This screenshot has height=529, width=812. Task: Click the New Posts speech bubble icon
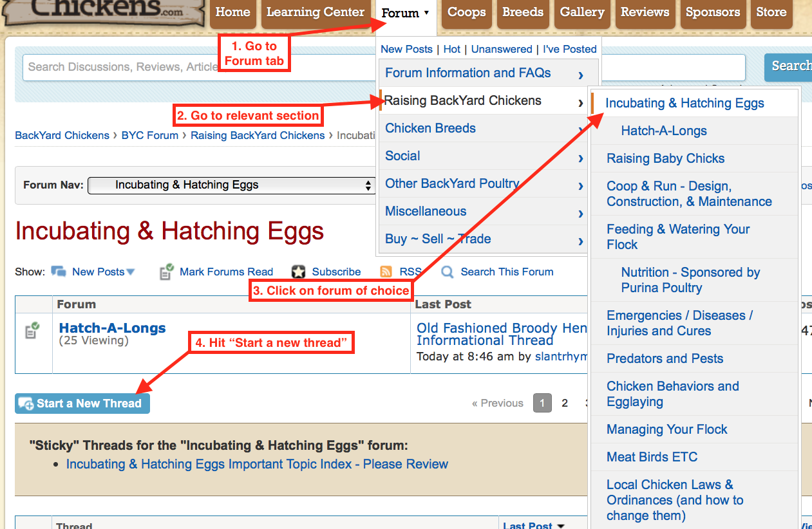click(x=59, y=272)
